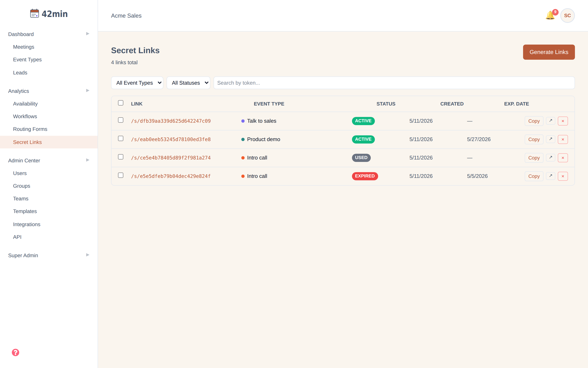
Task: Open the ce5e4b78 link in new tab
Action: (551, 157)
